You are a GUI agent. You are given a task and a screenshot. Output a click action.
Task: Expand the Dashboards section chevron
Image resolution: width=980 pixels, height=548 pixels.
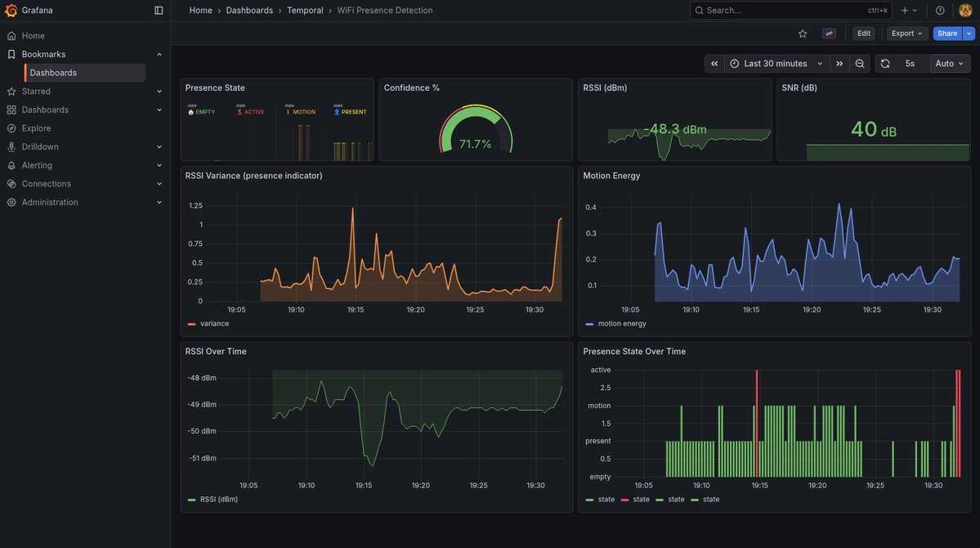coord(159,110)
